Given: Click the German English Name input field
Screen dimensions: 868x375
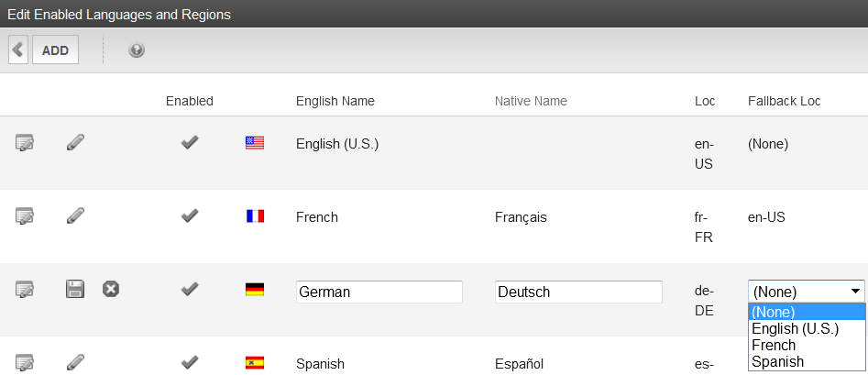Looking at the screenshot, I should coord(379,292).
